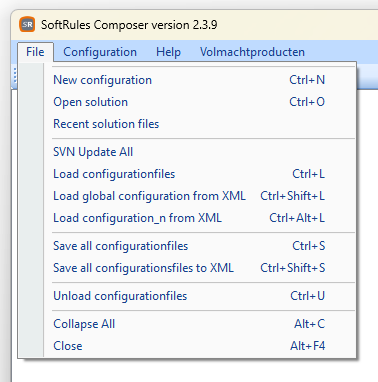This screenshot has height=382, width=378.
Task: Click the SoftRules SR app icon
Action: tap(27, 24)
